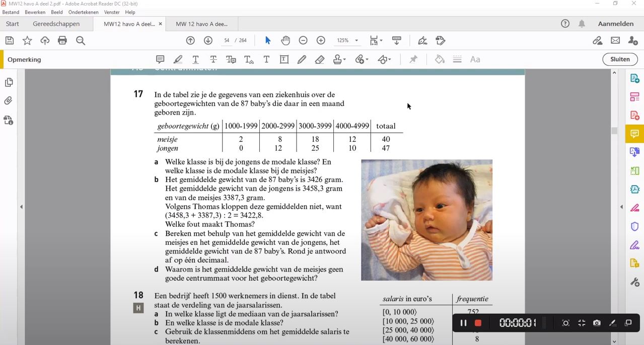Open the notifications bell
This screenshot has height=345, width=644.
(x=582, y=24)
